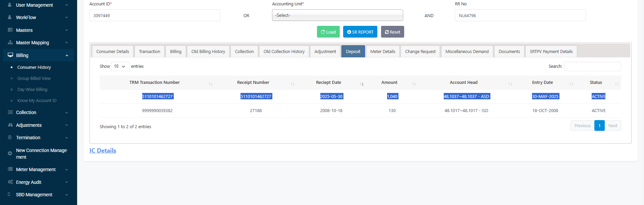Expand the Master Mapping chevron
This screenshot has height=205, width=644.
[x=66, y=43]
